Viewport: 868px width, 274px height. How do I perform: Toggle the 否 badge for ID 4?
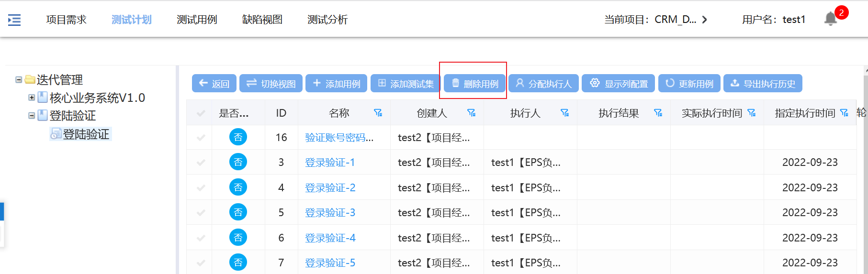coord(238,187)
